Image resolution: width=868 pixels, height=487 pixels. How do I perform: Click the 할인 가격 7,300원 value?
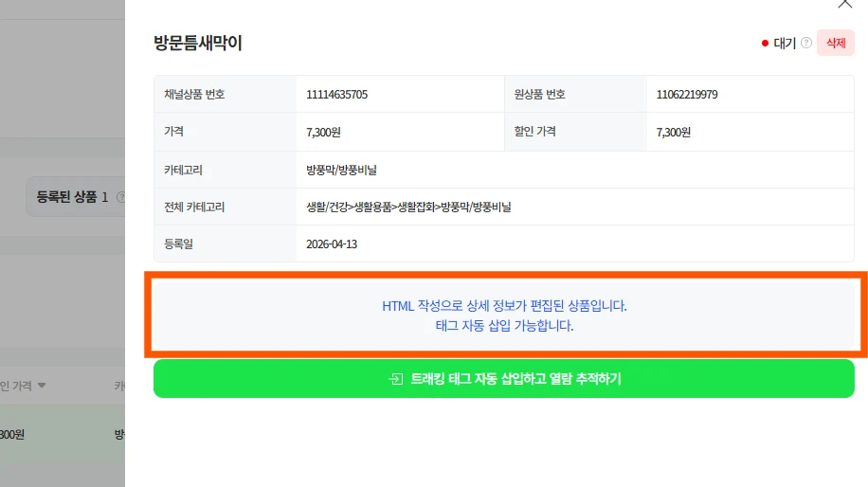[x=673, y=132]
